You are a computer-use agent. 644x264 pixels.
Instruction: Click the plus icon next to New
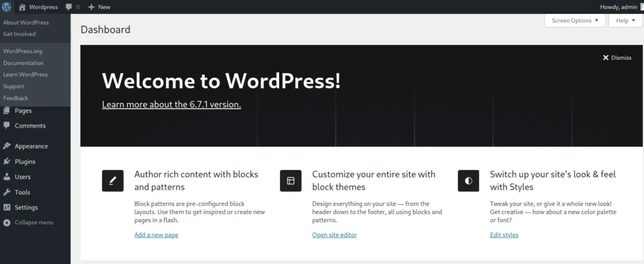(91, 7)
